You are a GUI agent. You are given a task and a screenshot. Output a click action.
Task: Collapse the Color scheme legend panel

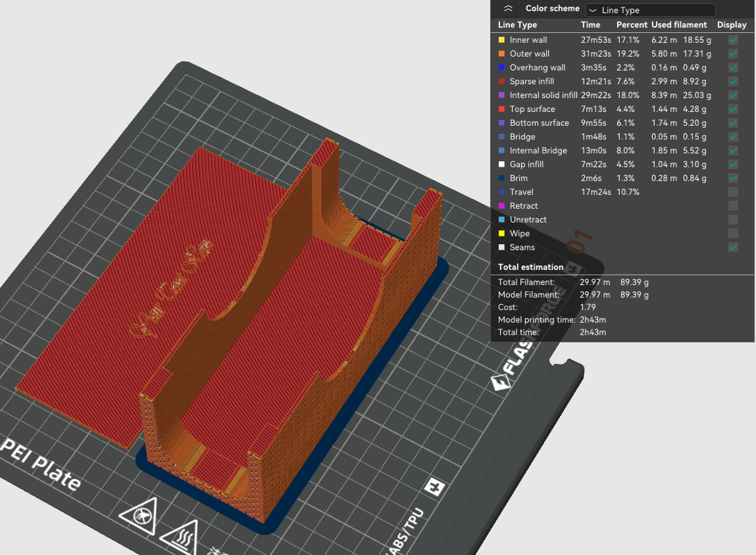(x=508, y=9)
